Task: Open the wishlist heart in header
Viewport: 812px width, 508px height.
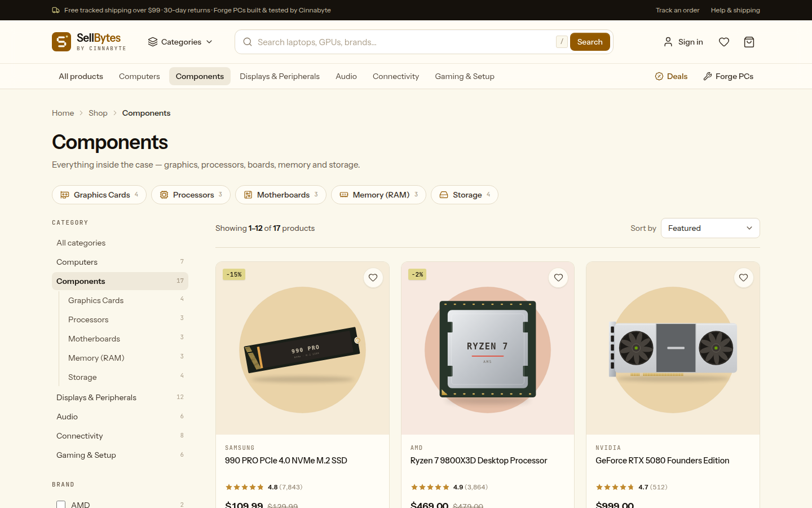Action: coord(724,42)
